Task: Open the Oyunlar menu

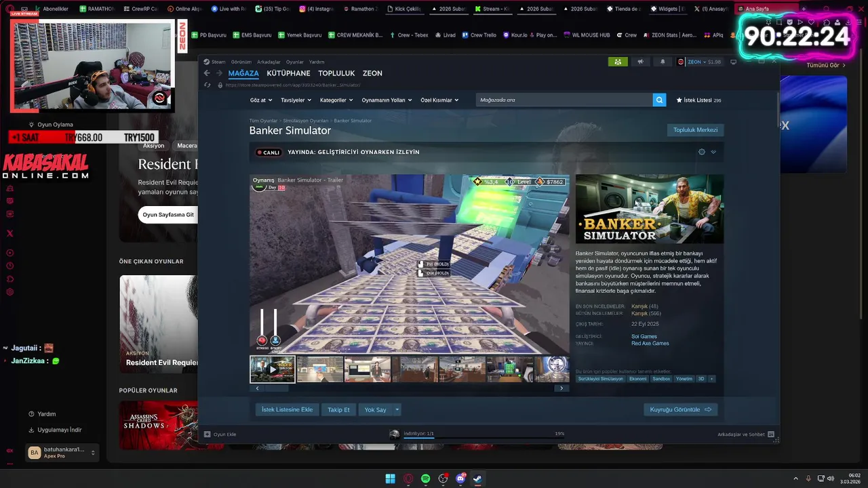Action: (x=295, y=62)
